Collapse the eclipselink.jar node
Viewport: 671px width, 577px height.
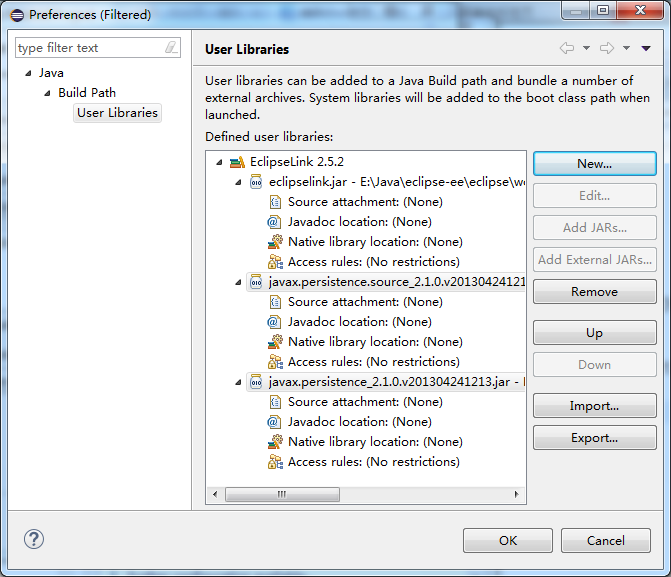pos(238,182)
